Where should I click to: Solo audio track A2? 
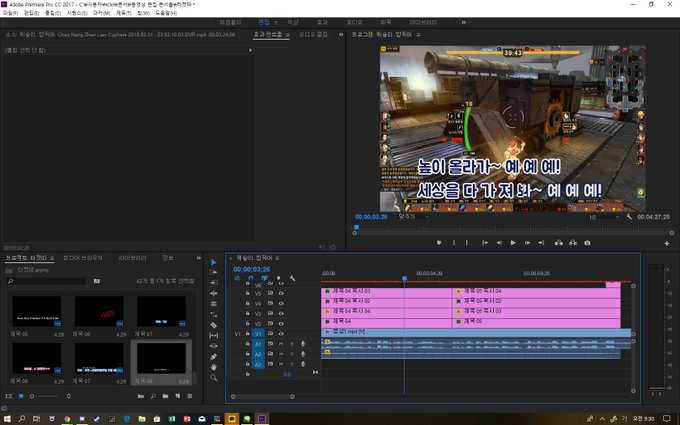click(x=292, y=354)
